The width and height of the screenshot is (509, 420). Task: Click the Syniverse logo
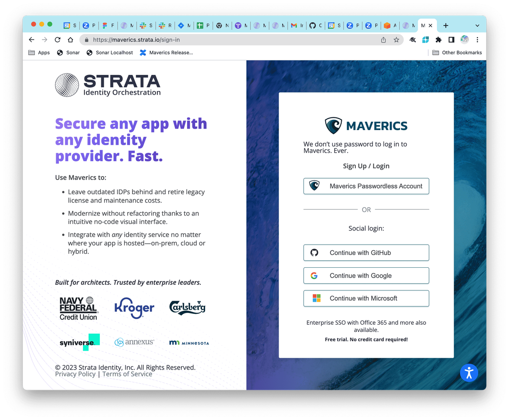pos(80,342)
